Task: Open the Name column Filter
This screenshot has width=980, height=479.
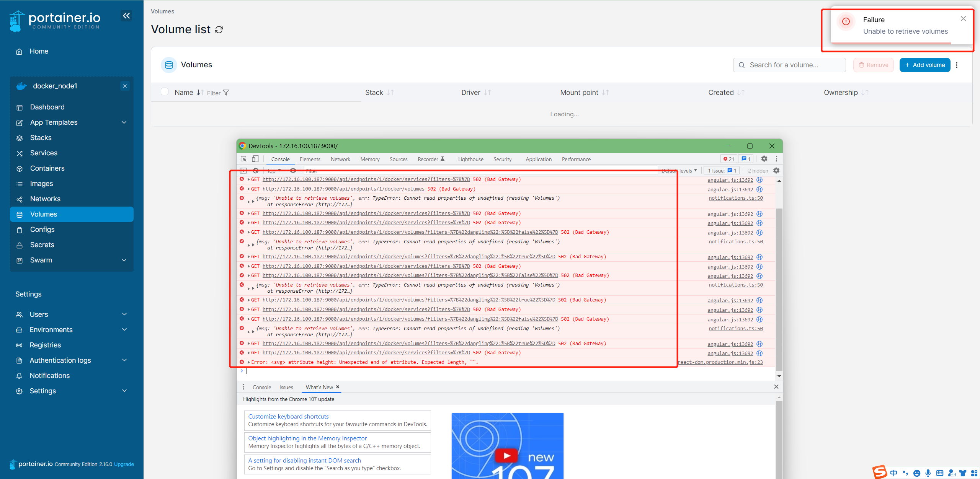Action: 218,93
